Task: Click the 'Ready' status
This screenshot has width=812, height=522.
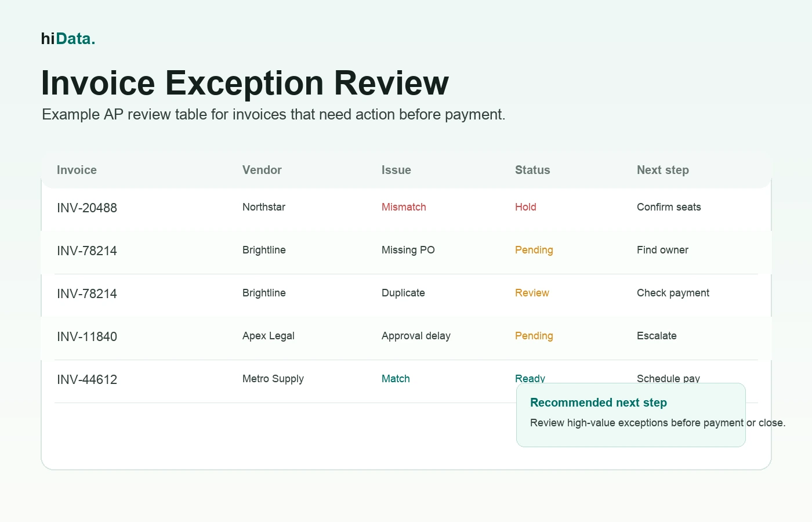Action: [x=530, y=378]
